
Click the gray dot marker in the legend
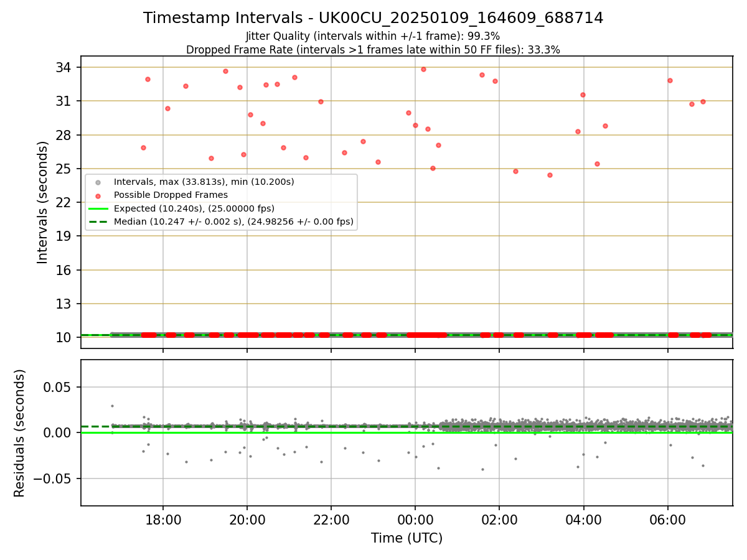coord(97,182)
